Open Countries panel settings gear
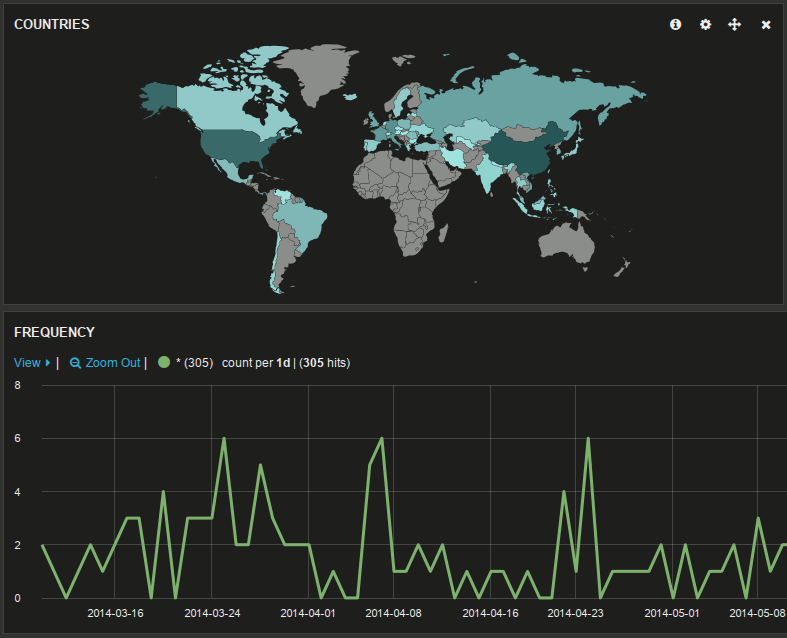The image size is (787, 638). pos(705,24)
